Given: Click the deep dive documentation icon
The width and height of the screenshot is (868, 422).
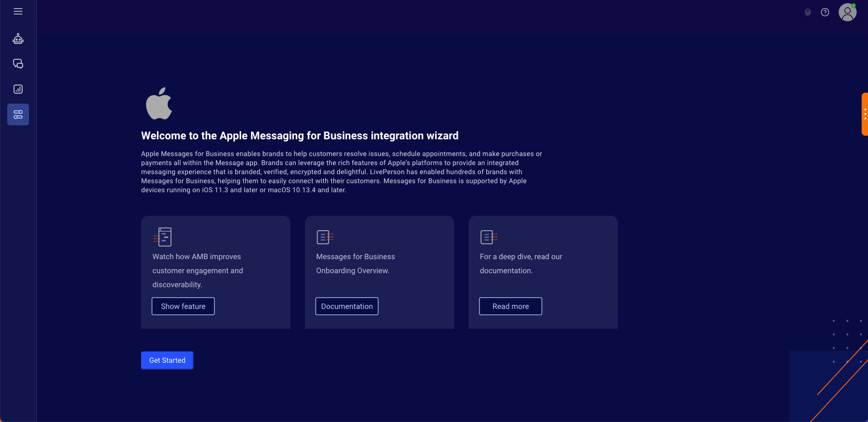Looking at the screenshot, I should (489, 237).
